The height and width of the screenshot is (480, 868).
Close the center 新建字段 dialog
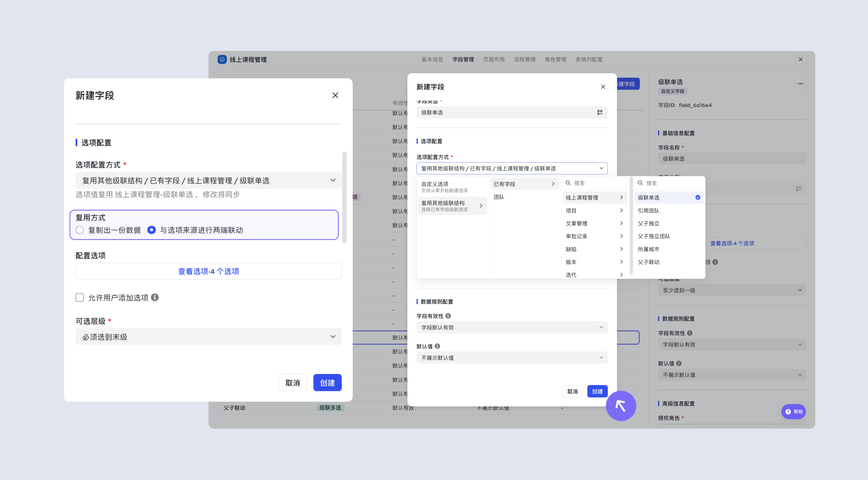tap(603, 87)
